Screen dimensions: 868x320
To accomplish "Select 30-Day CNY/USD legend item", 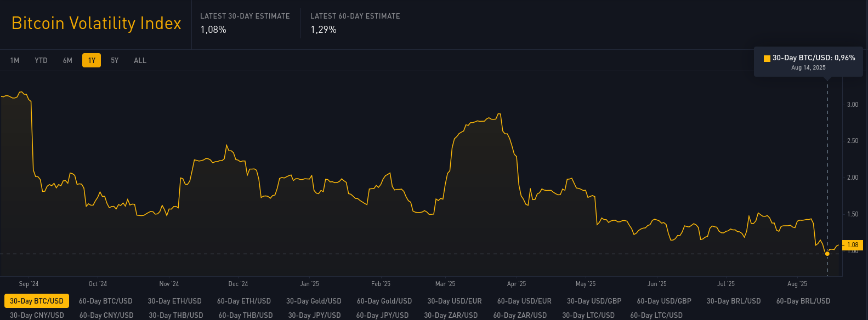I will coord(37,315).
